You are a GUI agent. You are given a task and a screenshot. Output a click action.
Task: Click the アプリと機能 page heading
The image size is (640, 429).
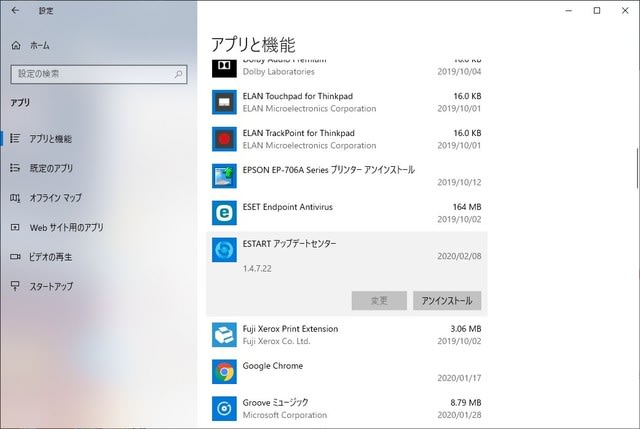(253, 44)
